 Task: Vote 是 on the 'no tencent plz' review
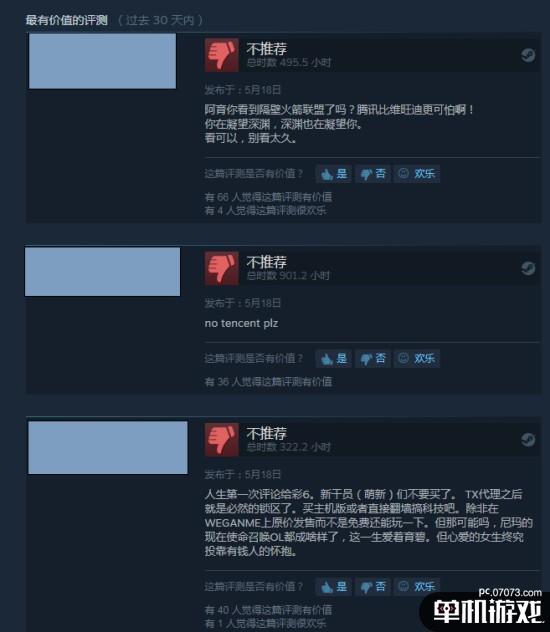coord(334,359)
